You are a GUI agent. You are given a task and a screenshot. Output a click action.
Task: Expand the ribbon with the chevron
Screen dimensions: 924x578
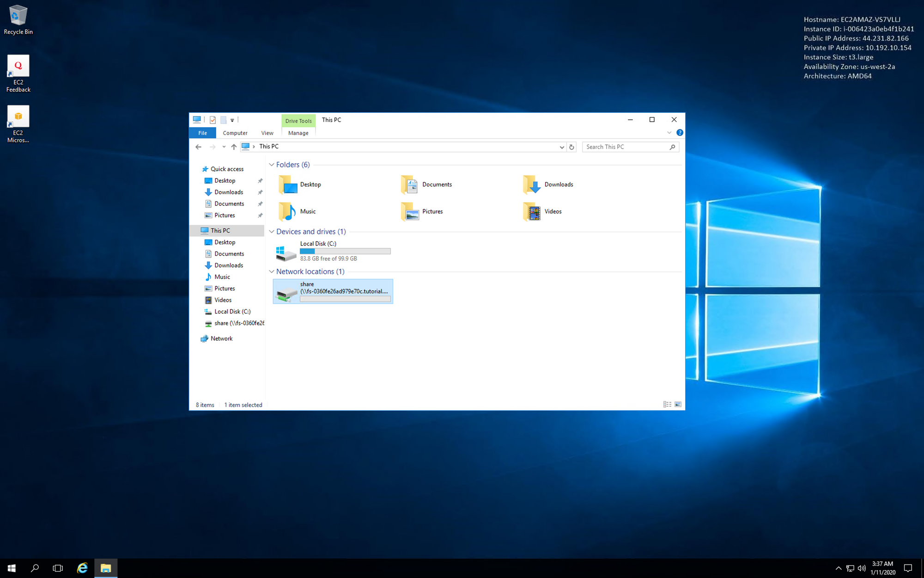(x=669, y=133)
